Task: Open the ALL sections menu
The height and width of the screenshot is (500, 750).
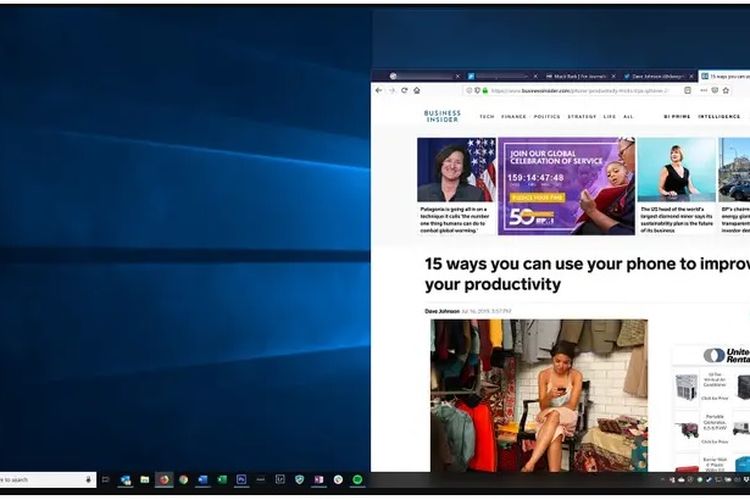Action: 628,117
